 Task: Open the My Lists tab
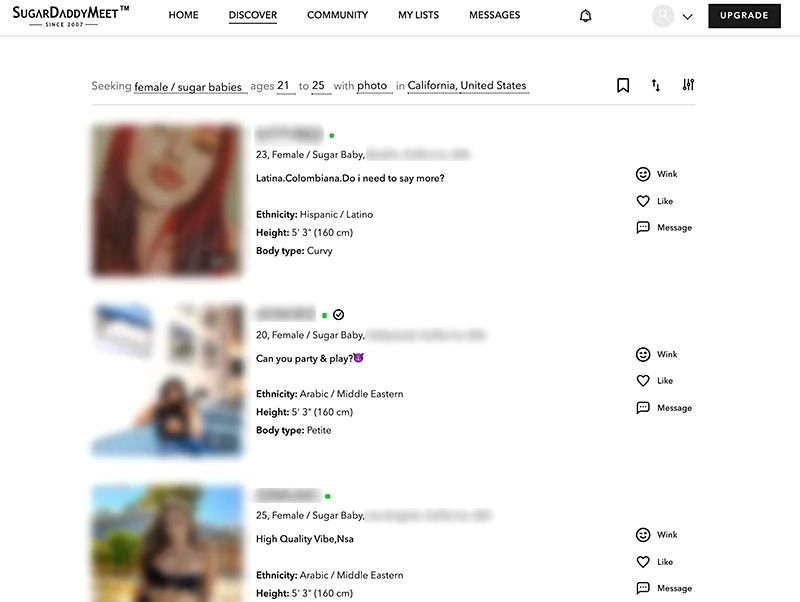(418, 16)
